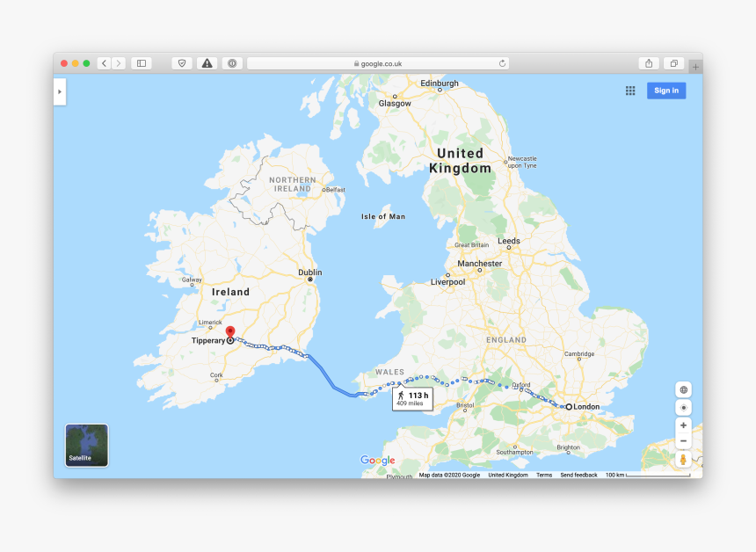Open the privacy shield extension icon
The width and height of the screenshot is (756, 552).
[182, 63]
